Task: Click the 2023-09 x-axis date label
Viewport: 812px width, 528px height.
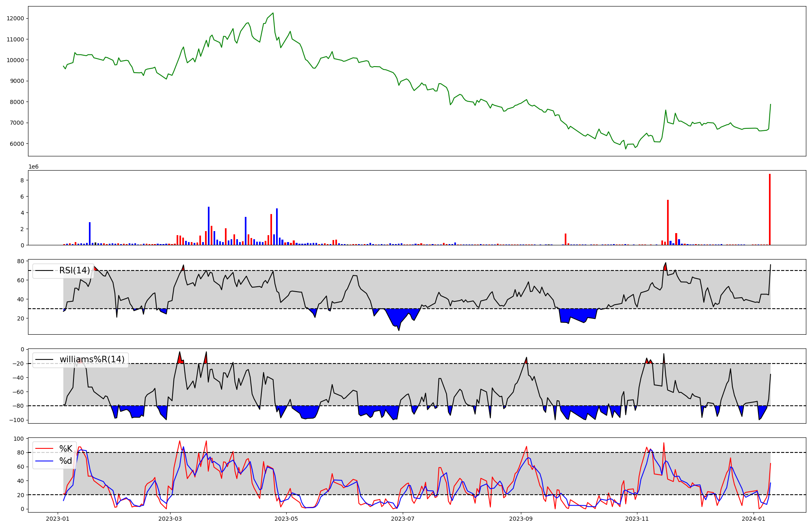Action: tap(520, 519)
